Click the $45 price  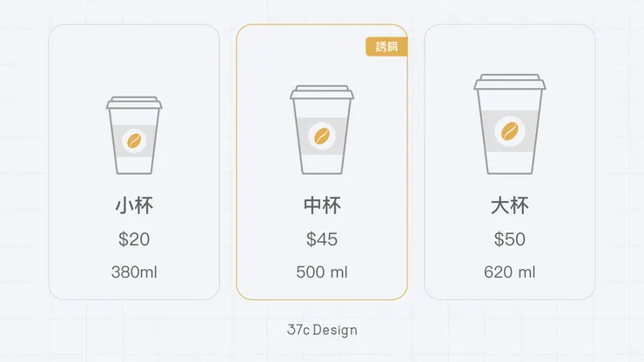coord(322,239)
